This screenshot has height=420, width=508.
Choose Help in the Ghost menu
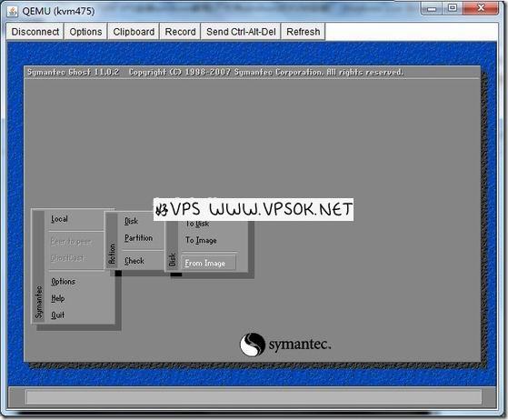click(x=58, y=298)
